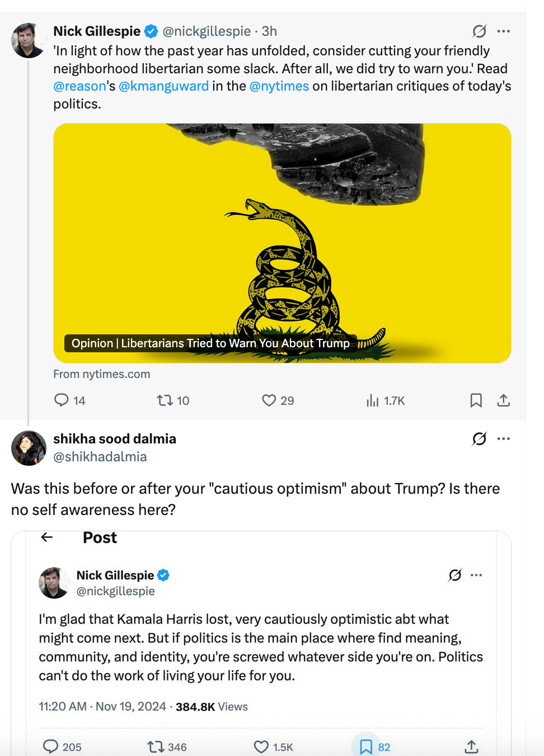Image resolution: width=544 pixels, height=756 pixels.
Task: Click the @reason mention link
Action: coord(79,86)
